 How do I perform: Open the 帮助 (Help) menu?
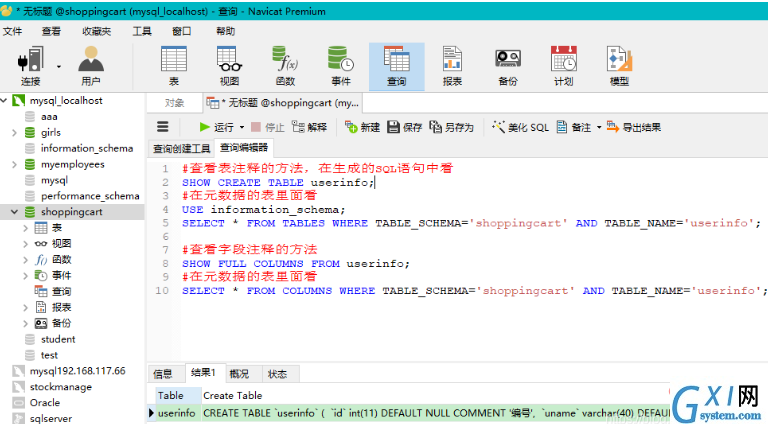(x=225, y=31)
